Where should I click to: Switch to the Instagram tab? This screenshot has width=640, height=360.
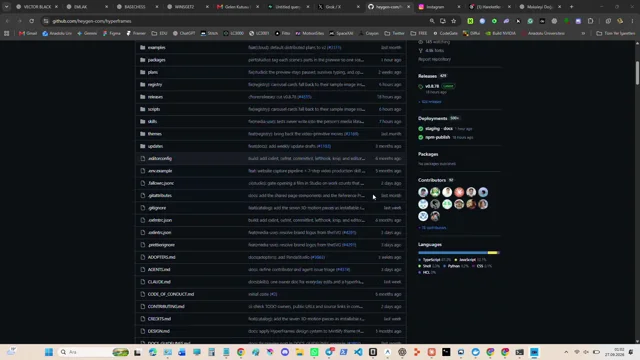[439, 7]
